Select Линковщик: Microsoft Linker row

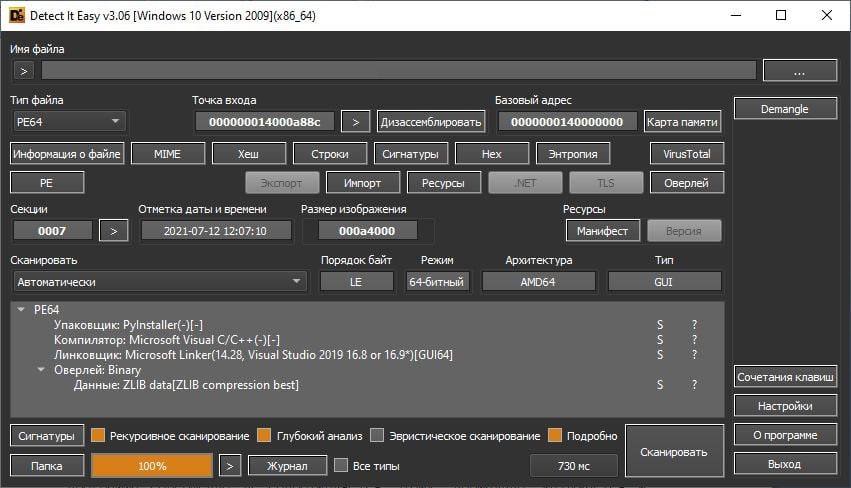point(253,354)
